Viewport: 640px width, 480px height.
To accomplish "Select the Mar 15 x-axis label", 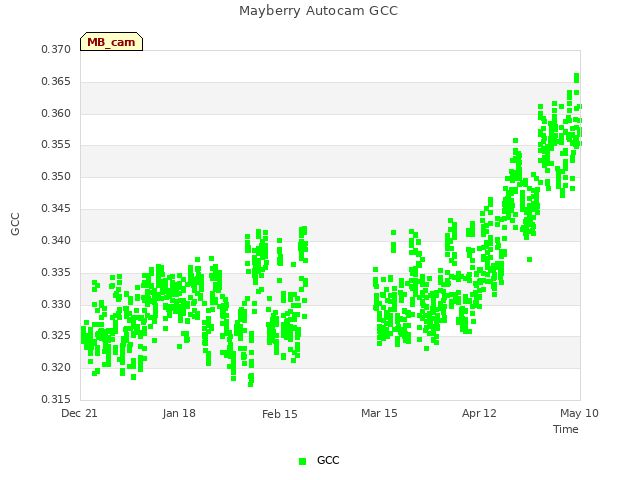I will pyautogui.click(x=379, y=413).
